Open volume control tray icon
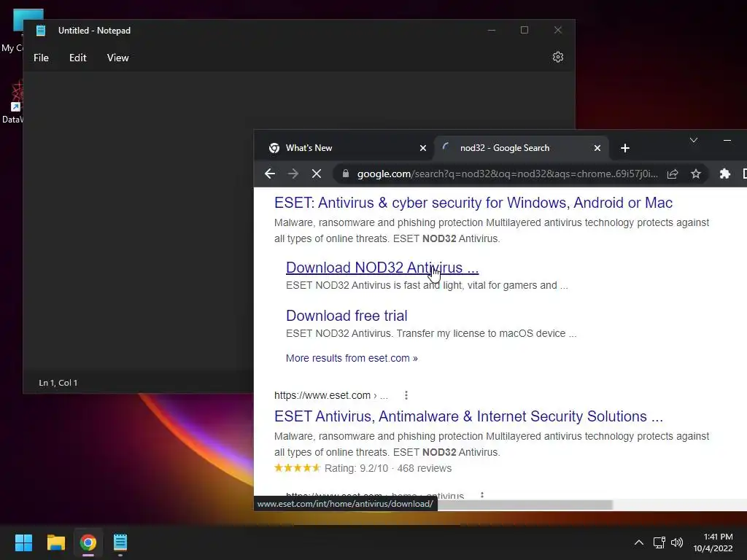The height and width of the screenshot is (560, 747). (676, 542)
